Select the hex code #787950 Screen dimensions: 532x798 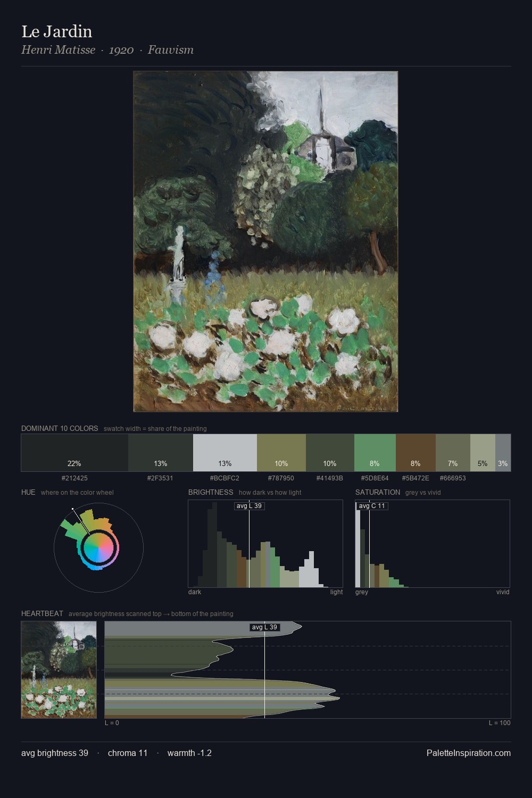(x=281, y=478)
